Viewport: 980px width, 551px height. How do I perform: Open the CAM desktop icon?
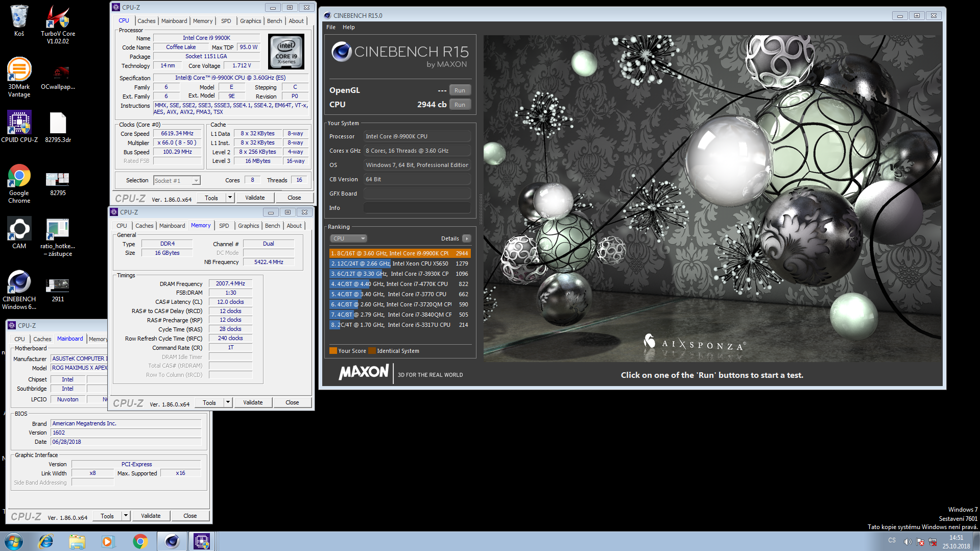click(19, 233)
